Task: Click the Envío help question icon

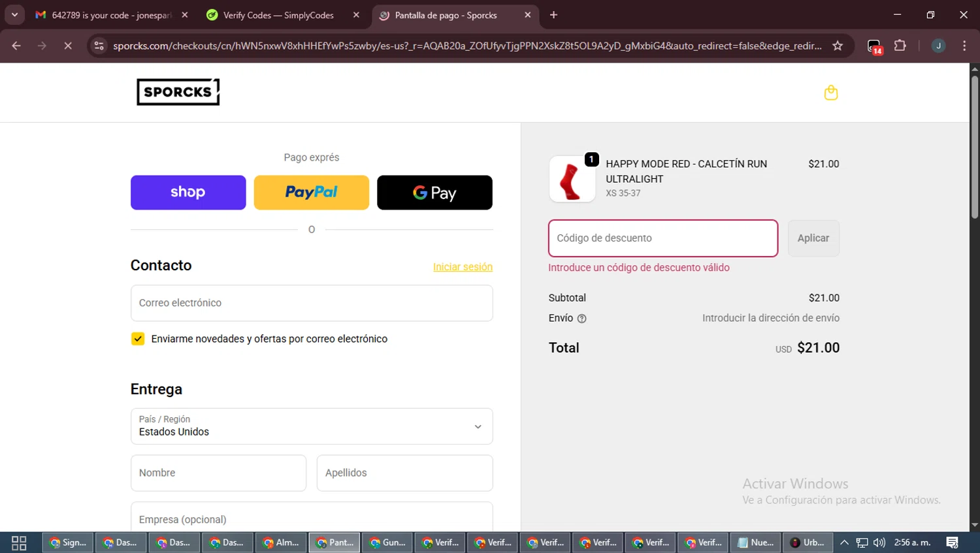Action: (x=581, y=319)
